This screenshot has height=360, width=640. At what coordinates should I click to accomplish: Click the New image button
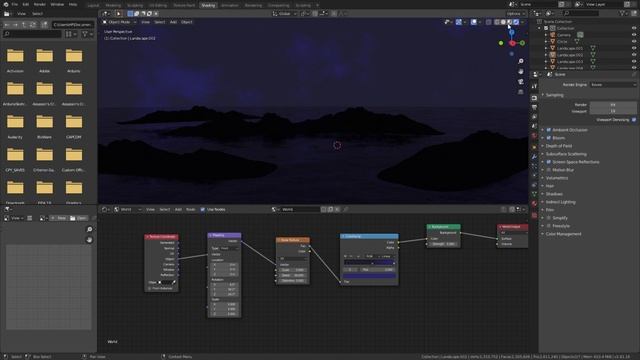pos(59,218)
